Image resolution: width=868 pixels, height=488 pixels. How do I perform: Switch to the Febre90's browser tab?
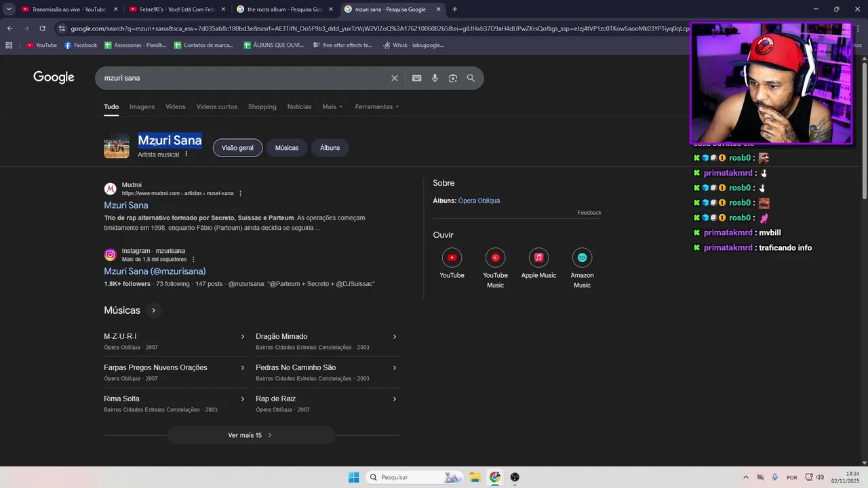point(176,9)
